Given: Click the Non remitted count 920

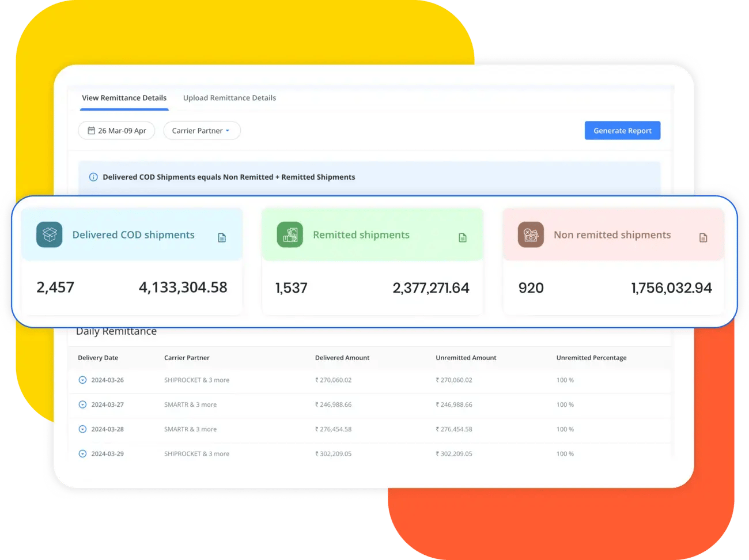Looking at the screenshot, I should pyautogui.click(x=531, y=288).
